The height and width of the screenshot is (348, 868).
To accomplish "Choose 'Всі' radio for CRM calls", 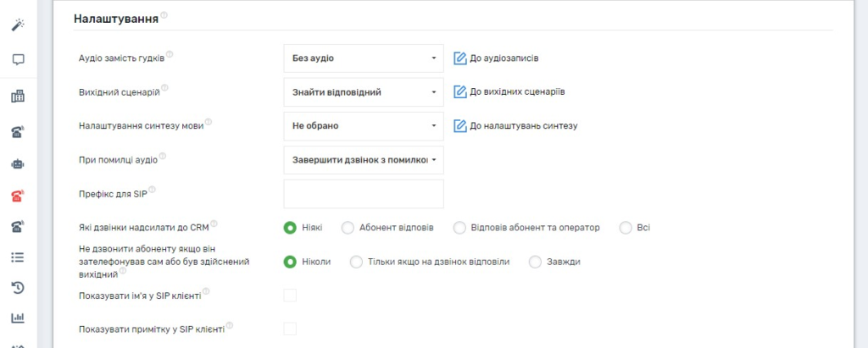I will click(x=626, y=228).
